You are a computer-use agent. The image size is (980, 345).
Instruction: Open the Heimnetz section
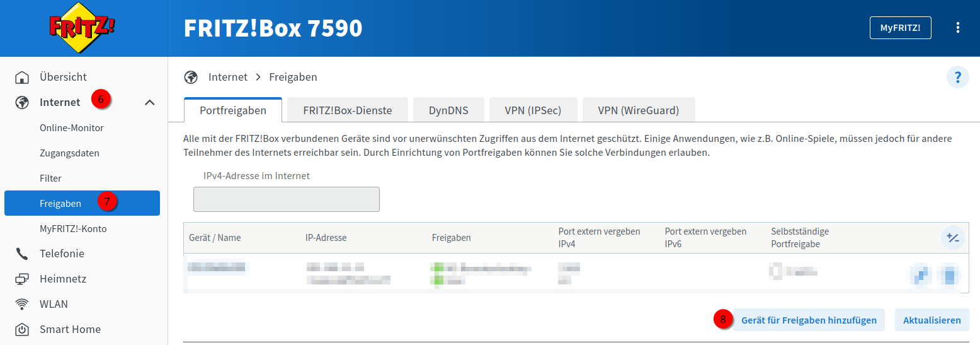click(62, 279)
